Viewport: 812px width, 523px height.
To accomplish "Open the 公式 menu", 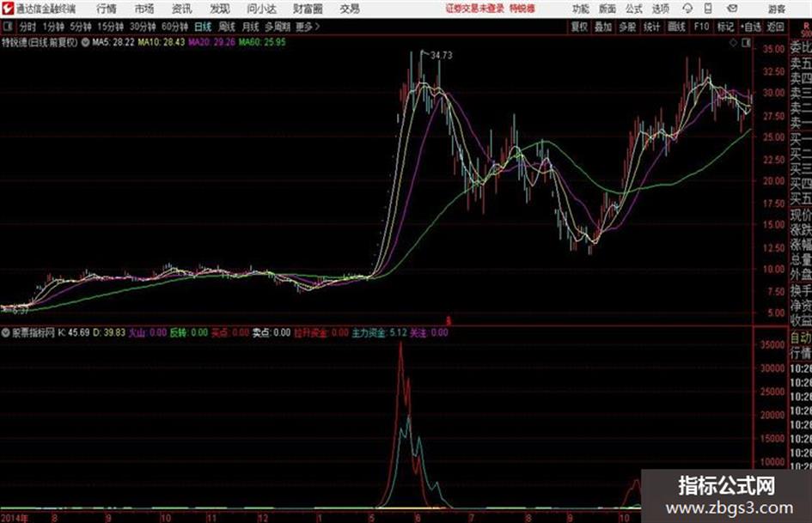I will 634,9.
